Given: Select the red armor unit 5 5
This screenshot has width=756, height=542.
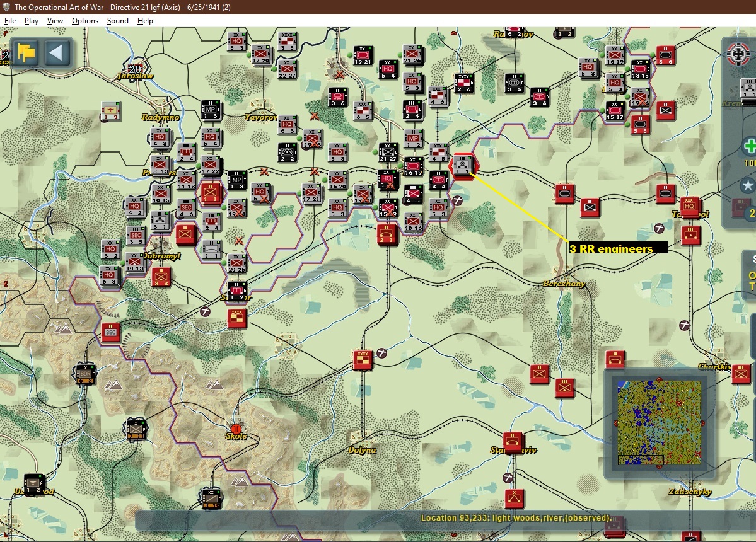Looking at the screenshot, I should (640, 125).
